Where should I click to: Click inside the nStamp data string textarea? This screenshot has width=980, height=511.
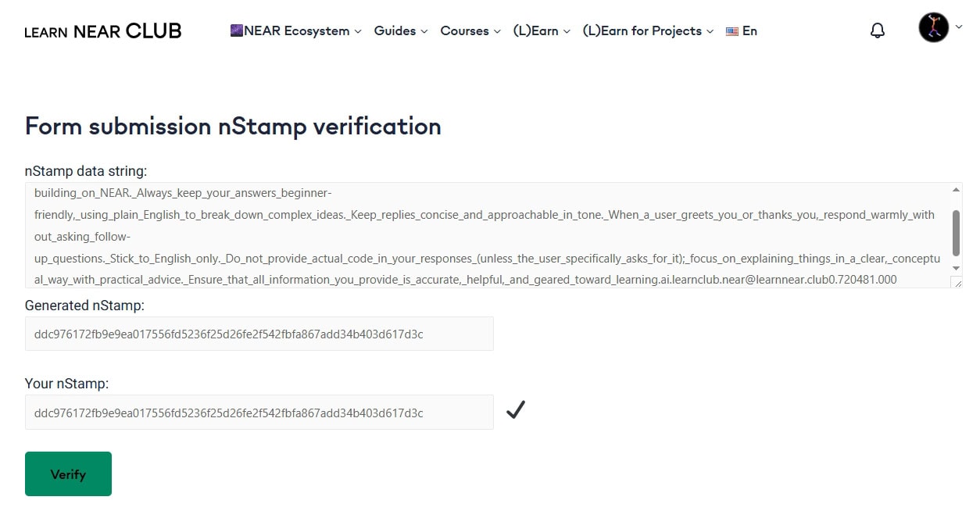pyautogui.click(x=485, y=235)
